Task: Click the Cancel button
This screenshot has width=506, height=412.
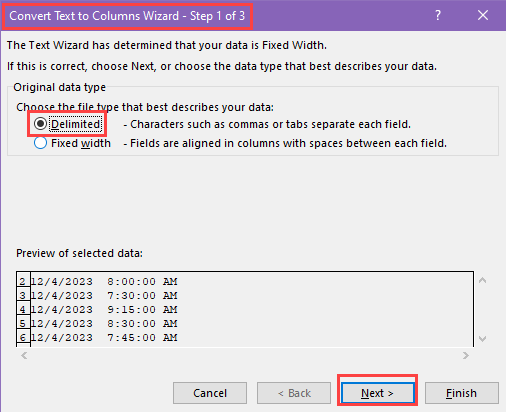Action: point(210,393)
